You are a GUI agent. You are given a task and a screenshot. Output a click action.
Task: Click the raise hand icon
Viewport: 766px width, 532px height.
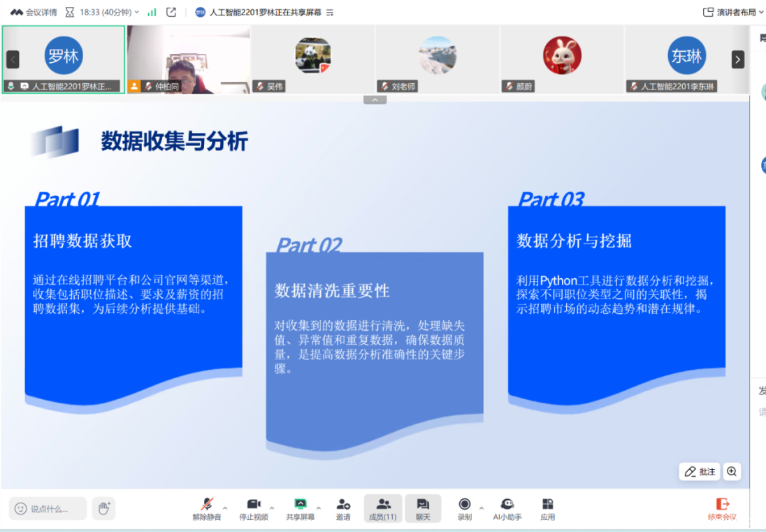pyautogui.click(x=103, y=508)
